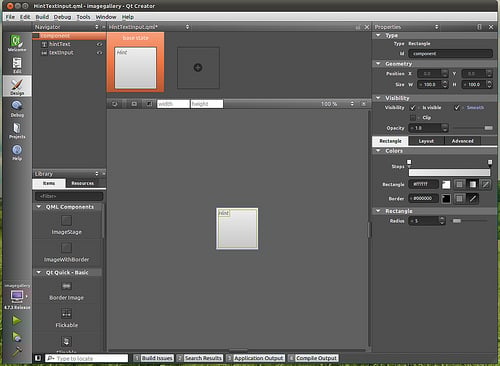Switch to the Layout tab
Image resolution: width=500 pixels, height=366 pixels.
tap(426, 141)
